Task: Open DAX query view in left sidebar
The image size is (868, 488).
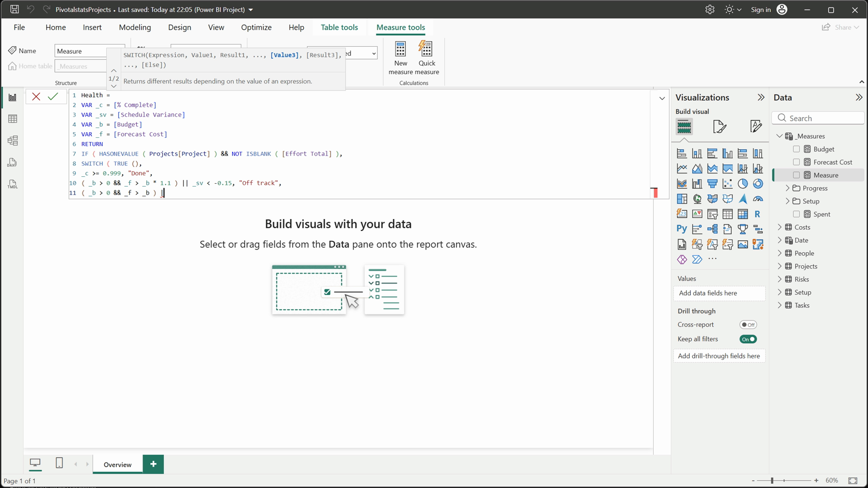Action: coord(12,163)
